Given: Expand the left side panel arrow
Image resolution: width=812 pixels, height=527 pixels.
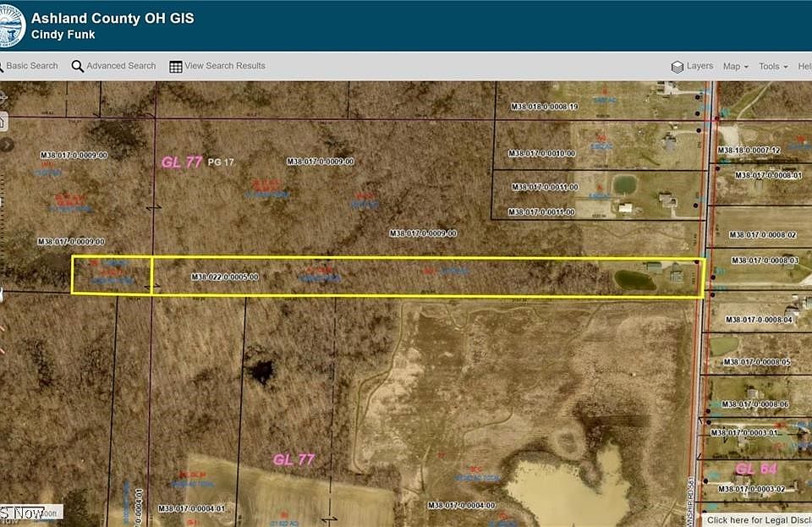Looking at the screenshot, I should [x=5, y=145].
